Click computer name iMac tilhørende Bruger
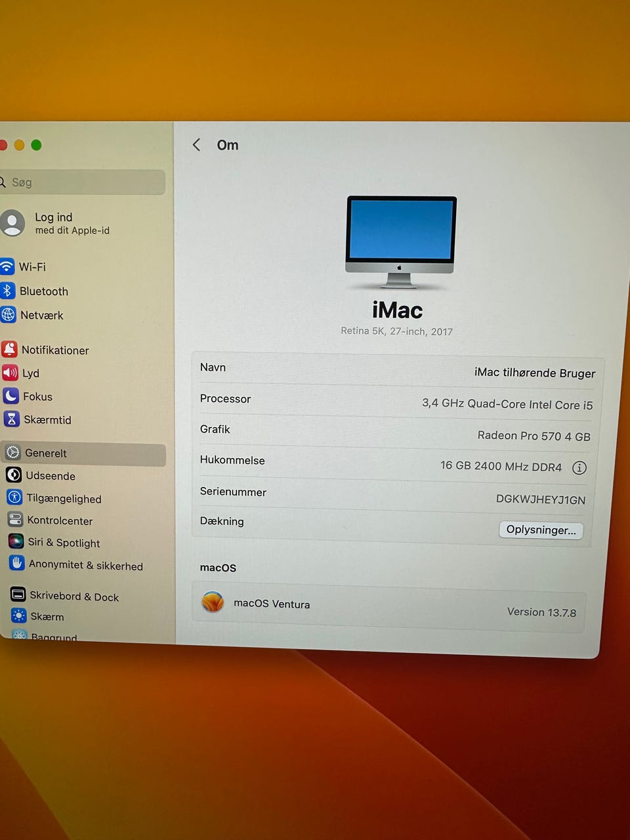Screen dimensions: 630x840 click(x=535, y=373)
